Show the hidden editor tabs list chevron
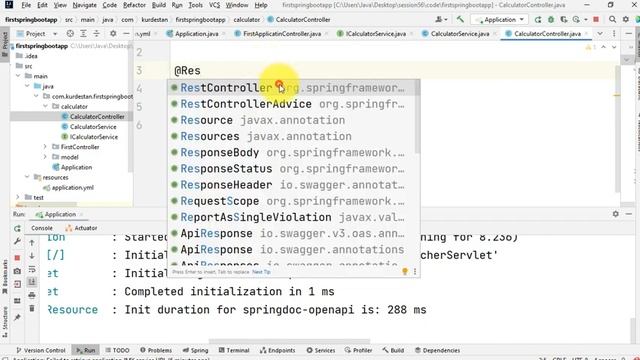This screenshot has height=360, width=640. pyautogui.click(x=600, y=33)
